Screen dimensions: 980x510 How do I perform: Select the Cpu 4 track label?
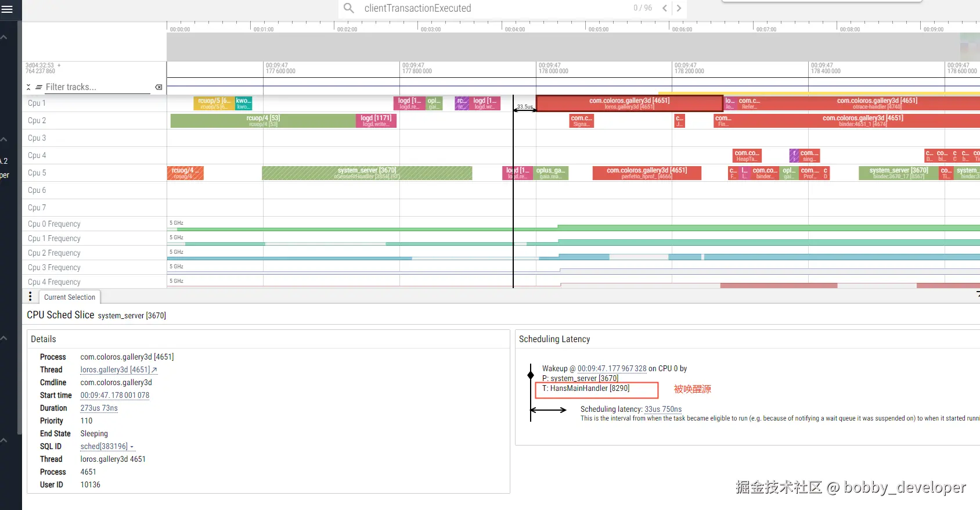[37, 156]
